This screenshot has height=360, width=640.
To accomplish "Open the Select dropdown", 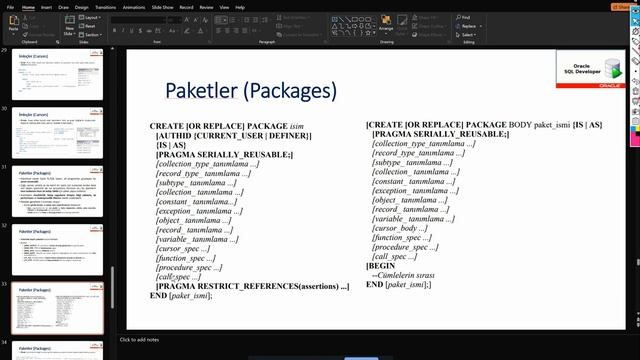I will [x=466, y=35].
